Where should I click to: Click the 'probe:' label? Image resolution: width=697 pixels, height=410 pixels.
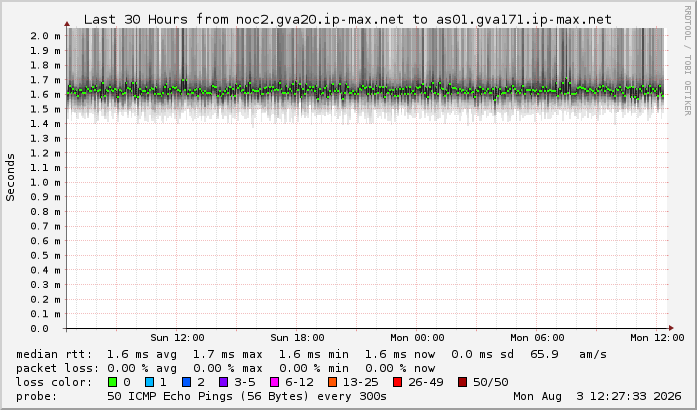[x=37, y=396]
